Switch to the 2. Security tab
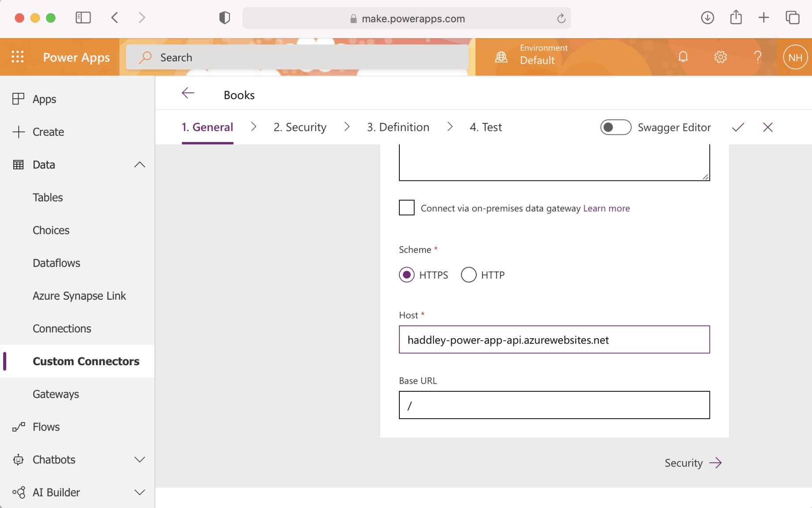Image resolution: width=812 pixels, height=508 pixels. [x=300, y=127]
